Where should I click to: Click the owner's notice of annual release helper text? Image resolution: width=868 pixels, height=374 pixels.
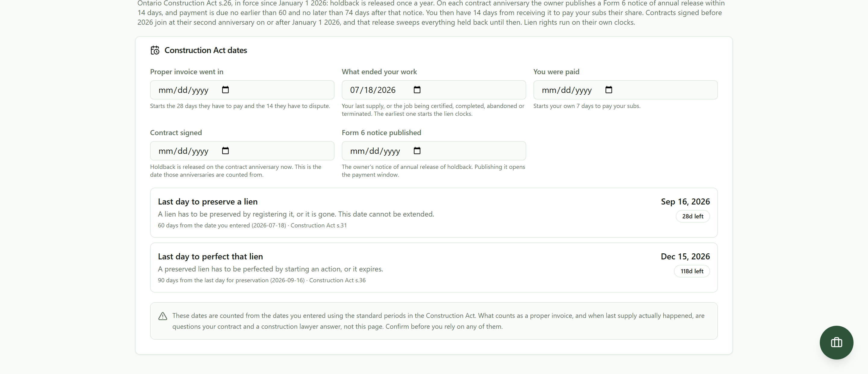coord(433,171)
